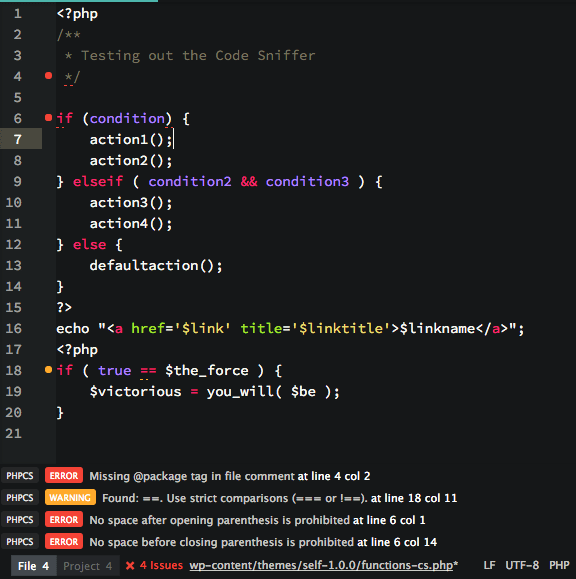Open the 4 Issues linter summary
Screen dimensions: 576x579
(161, 565)
